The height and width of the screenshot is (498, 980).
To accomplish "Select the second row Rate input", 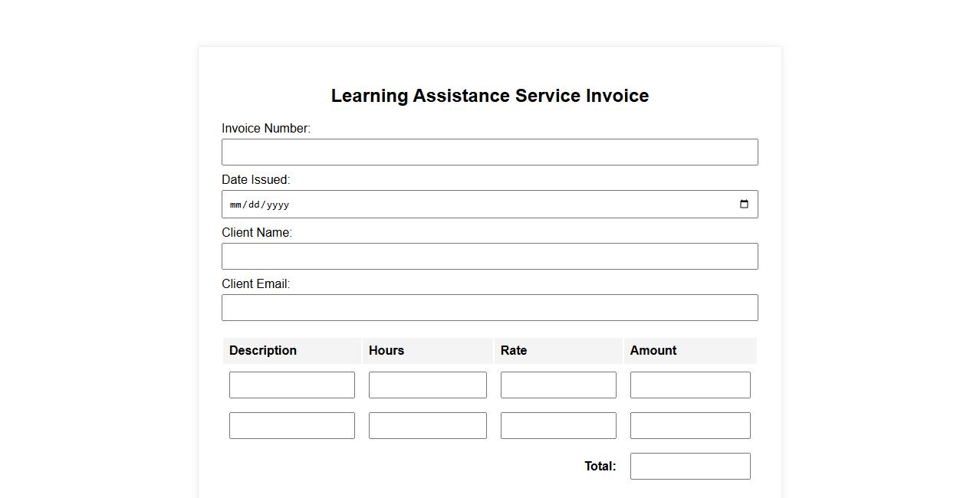I will (x=557, y=426).
